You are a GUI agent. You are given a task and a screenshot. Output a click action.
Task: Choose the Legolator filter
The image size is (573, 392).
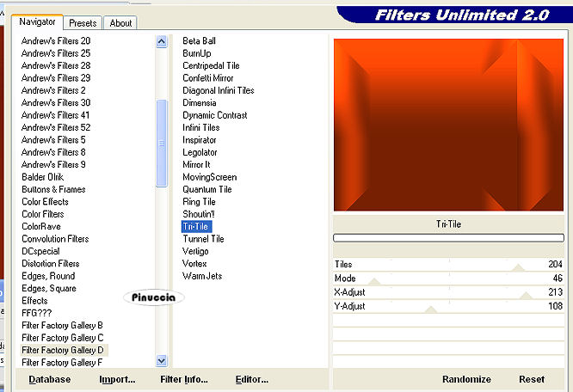tap(200, 152)
